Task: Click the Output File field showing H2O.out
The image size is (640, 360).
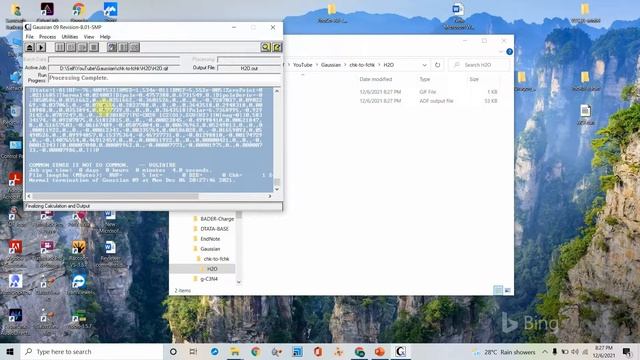Action: coord(249,68)
